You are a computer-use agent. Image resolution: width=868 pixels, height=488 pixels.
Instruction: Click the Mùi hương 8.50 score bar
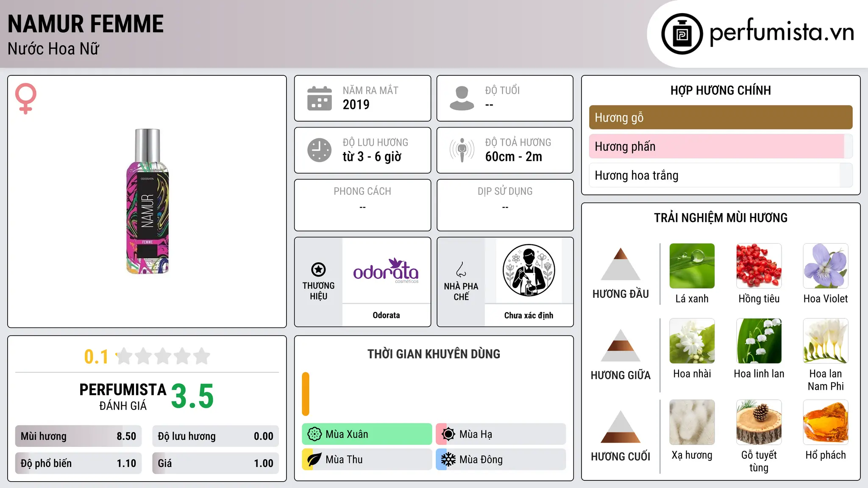[x=78, y=436]
